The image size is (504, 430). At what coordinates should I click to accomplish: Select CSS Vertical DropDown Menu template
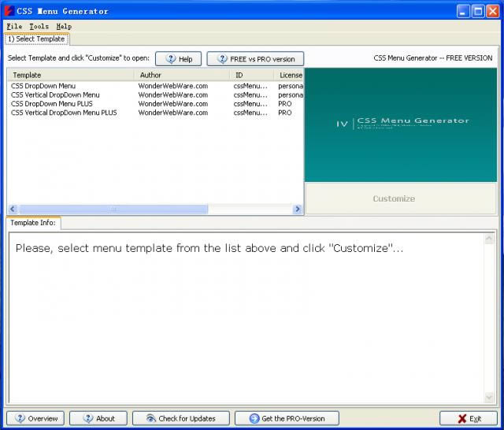pyautogui.click(x=55, y=95)
